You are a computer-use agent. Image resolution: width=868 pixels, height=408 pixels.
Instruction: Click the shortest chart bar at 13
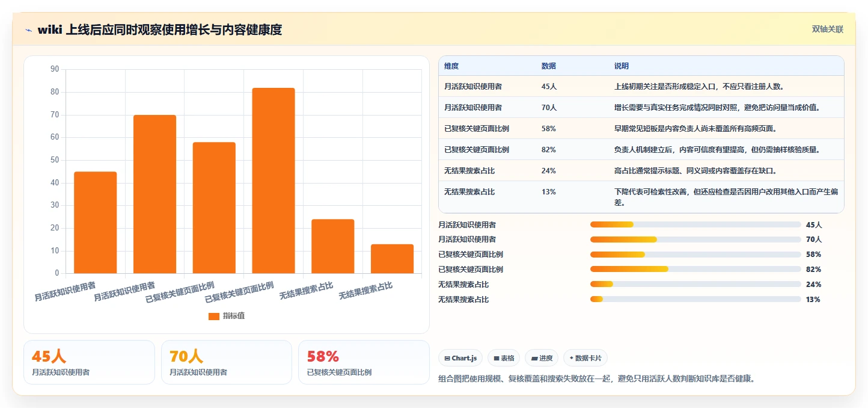pos(393,259)
